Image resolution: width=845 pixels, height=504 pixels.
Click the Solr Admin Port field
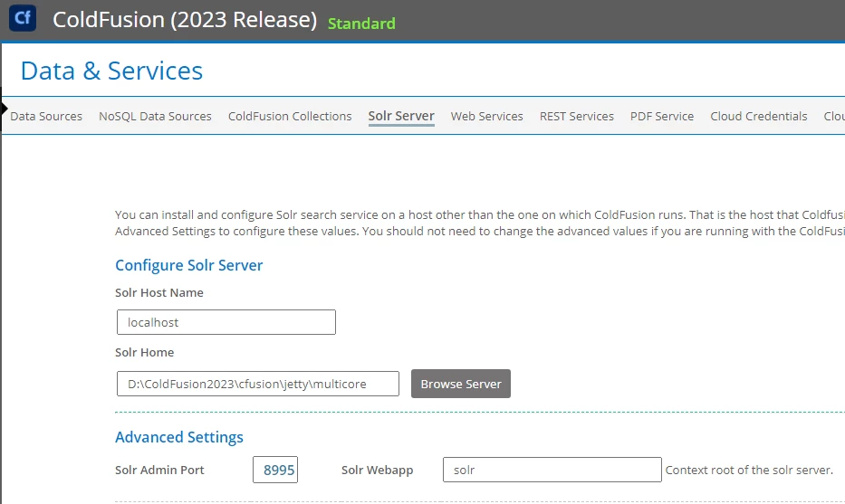(275, 470)
